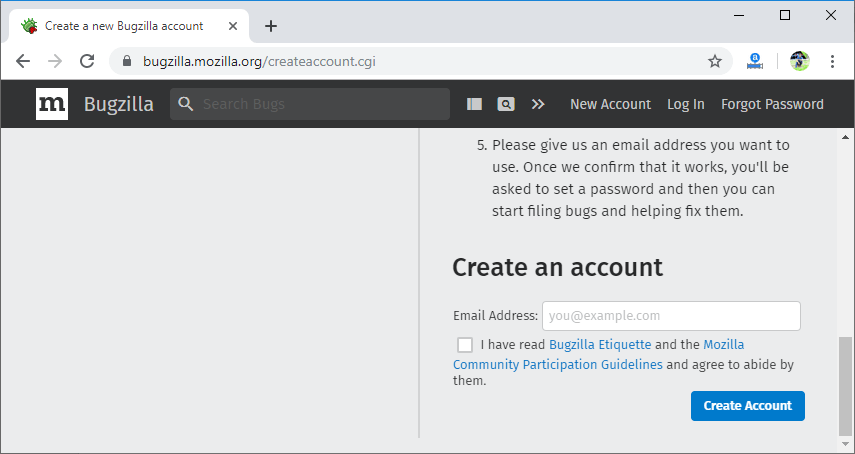Open the Bugzilla Etiquette link
This screenshot has height=454, width=855.
[x=600, y=344]
